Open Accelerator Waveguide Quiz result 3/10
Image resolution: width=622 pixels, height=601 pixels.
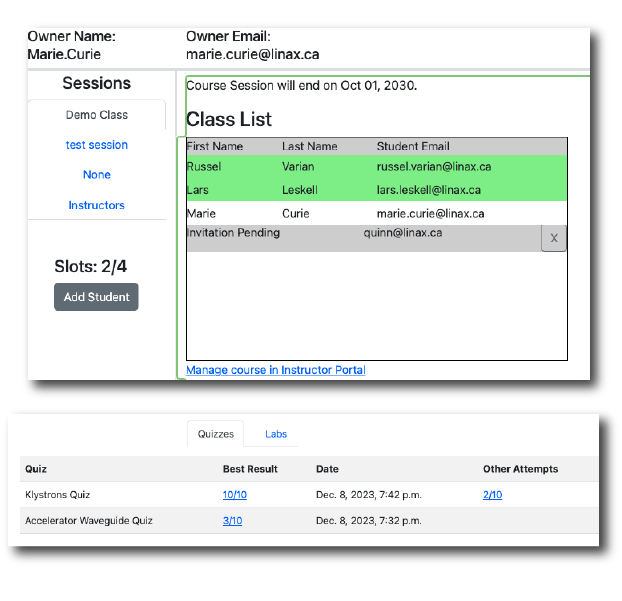tap(232, 521)
